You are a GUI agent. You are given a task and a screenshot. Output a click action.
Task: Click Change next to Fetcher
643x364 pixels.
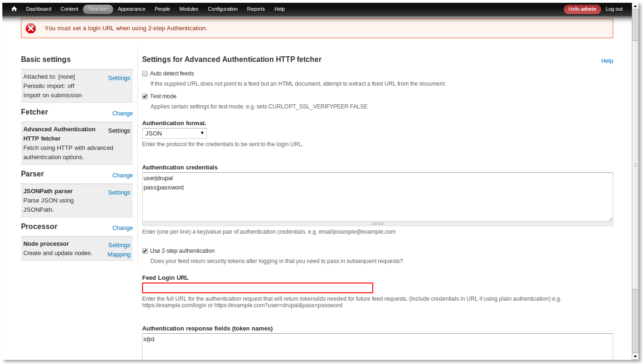tap(123, 113)
